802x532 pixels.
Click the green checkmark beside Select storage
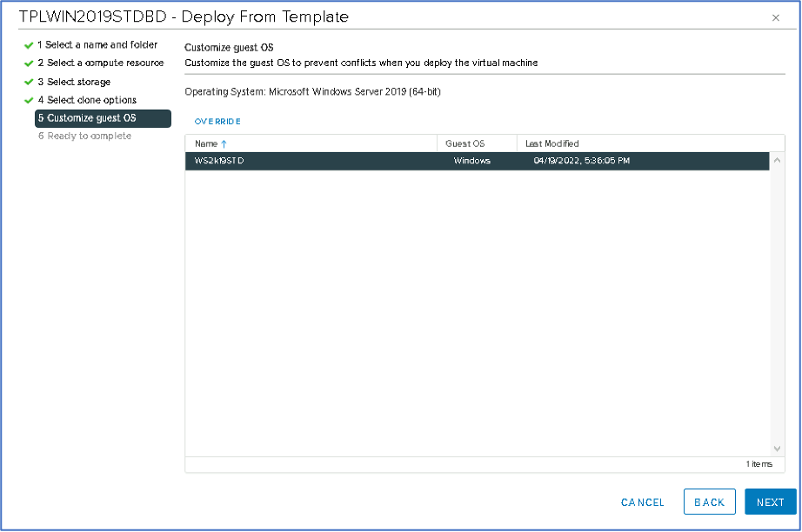[x=29, y=82]
